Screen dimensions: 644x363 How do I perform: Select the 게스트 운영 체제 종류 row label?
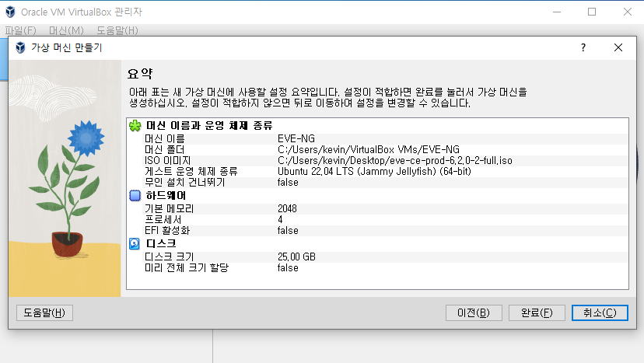click(191, 171)
